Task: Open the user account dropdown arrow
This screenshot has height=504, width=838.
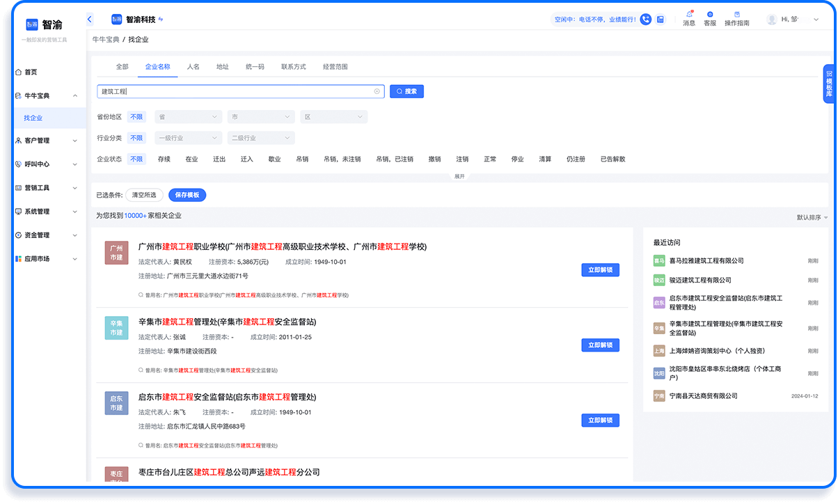Action: click(x=816, y=19)
